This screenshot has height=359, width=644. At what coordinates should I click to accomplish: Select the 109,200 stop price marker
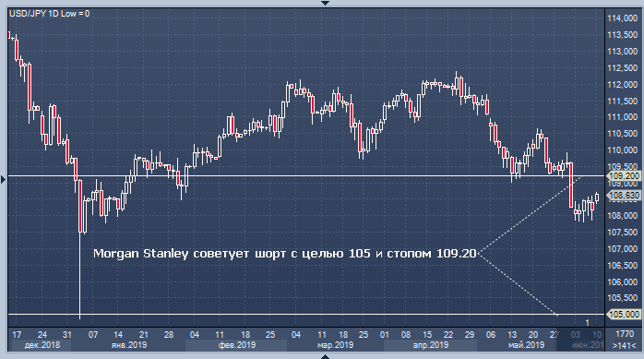click(624, 175)
